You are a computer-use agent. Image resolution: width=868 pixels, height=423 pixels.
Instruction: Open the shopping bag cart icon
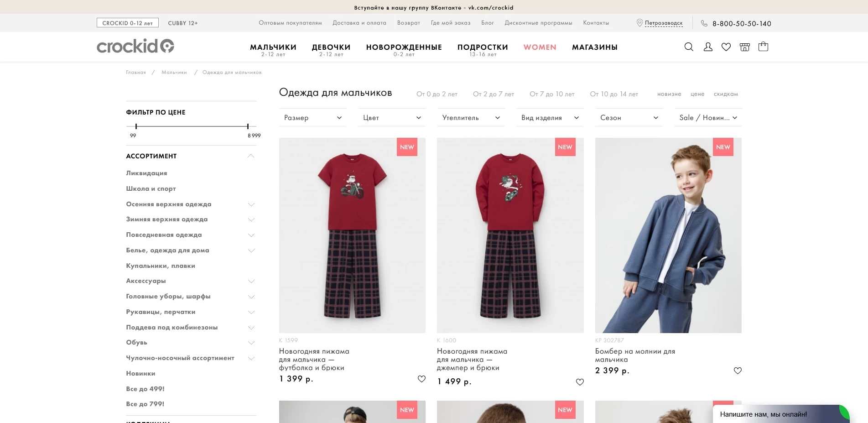[763, 46]
